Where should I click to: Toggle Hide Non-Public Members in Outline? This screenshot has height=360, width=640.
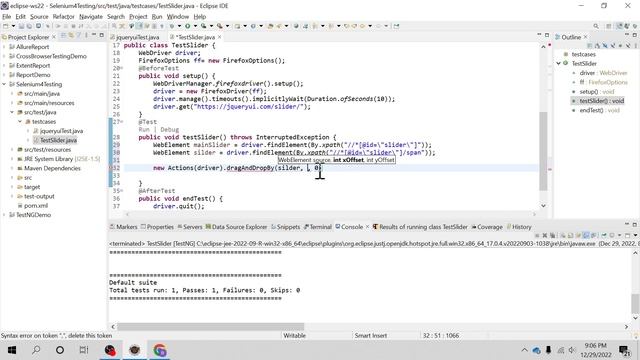[x=620, y=45]
